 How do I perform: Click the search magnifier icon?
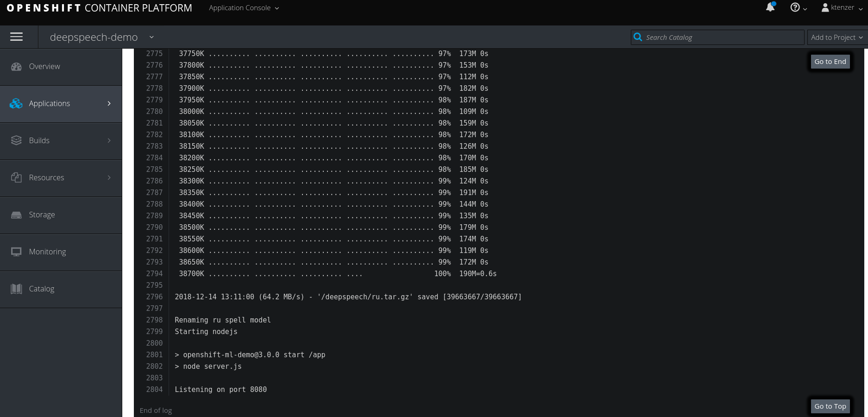638,37
